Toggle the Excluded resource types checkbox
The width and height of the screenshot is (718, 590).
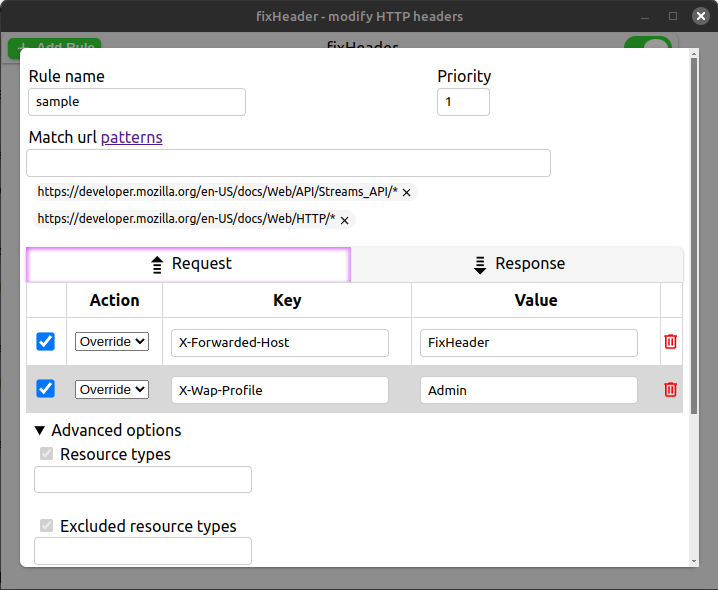pyautogui.click(x=46, y=526)
